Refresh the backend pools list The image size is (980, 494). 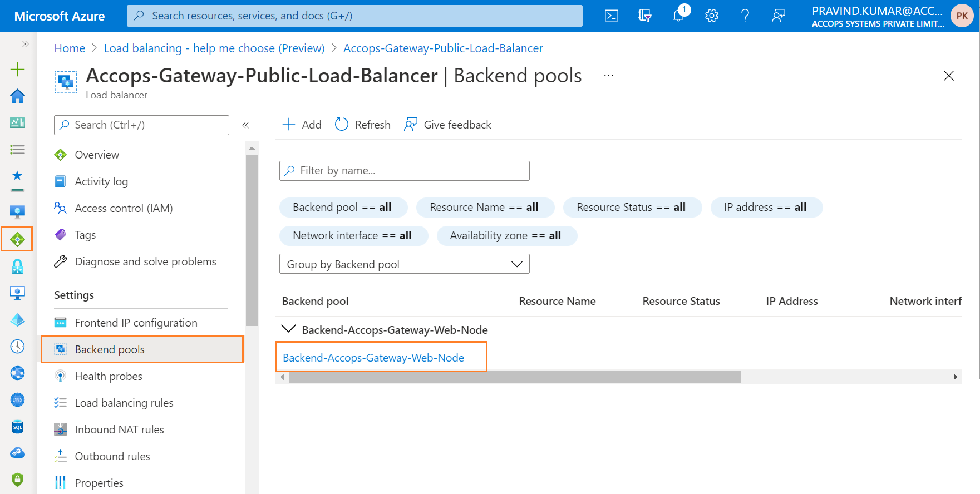[363, 125]
